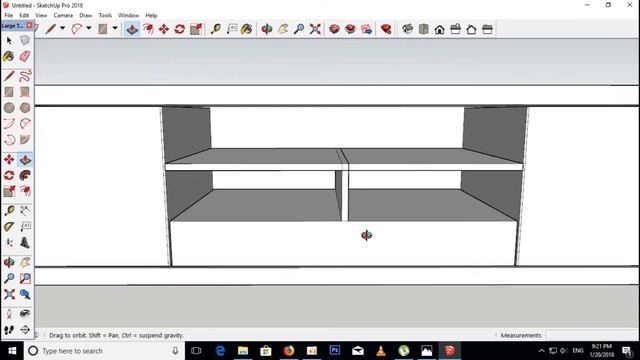
Task: Activate Move tool in Large Tool Set
Action: click(9, 160)
